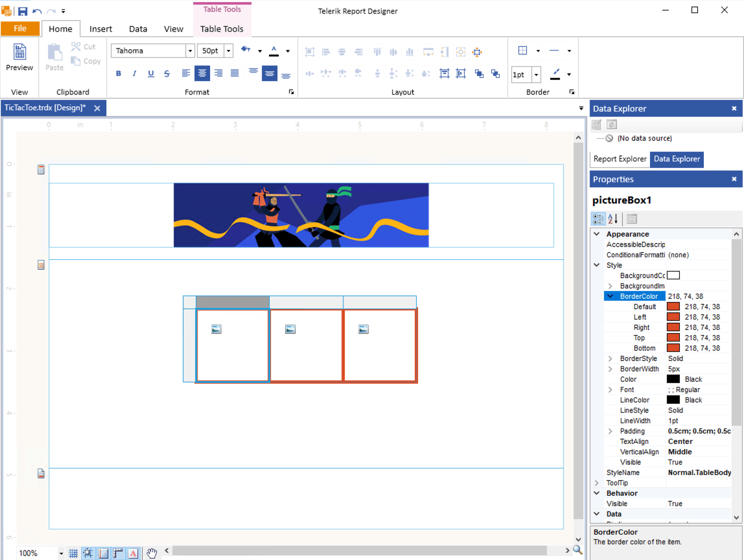Select the samurai banner picture

[x=301, y=215]
